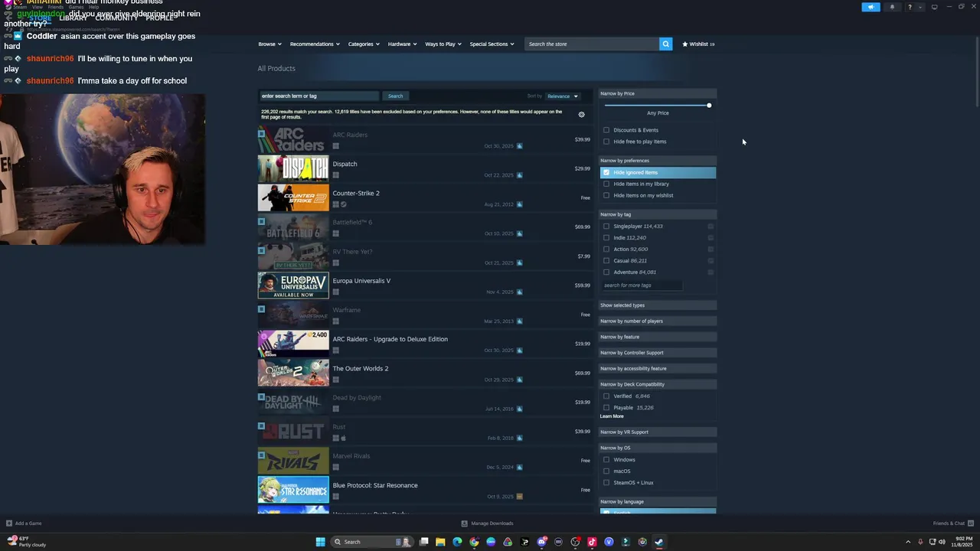Open Discord from the taskbar
The height and width of the screenshot is (551, 980).
(541, 542)
